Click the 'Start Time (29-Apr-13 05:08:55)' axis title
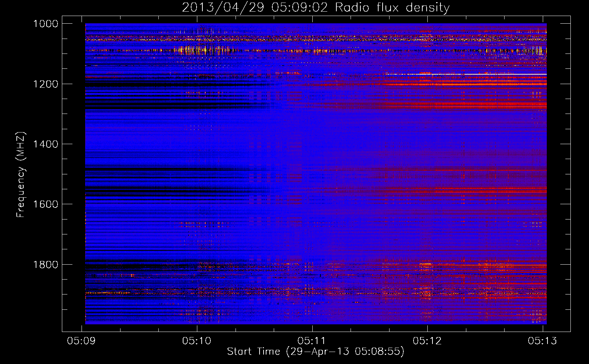The width and height of the screenshot is (589, 364). [316, 352]
